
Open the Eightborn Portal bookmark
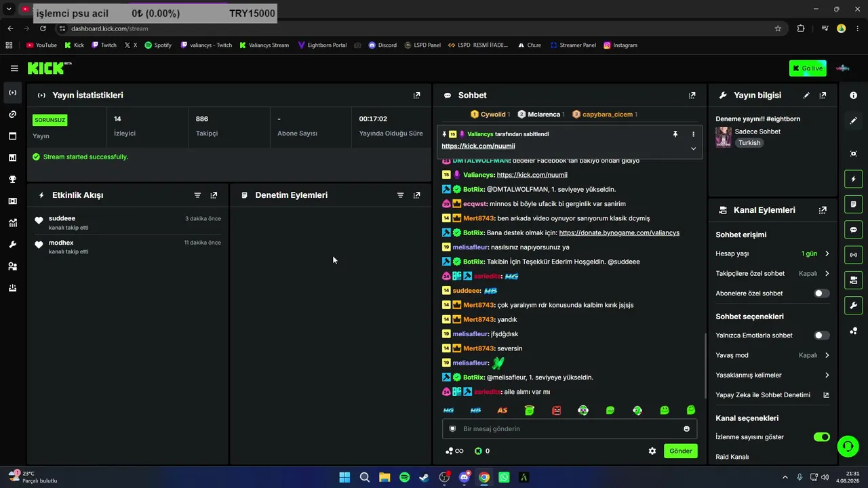pyautogui.click(x=322, y=45)
